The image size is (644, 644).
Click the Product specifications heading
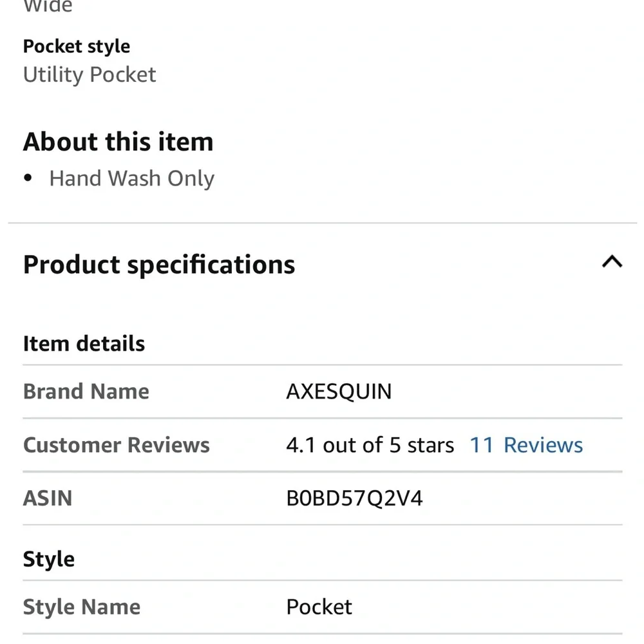tap(158, 264)
